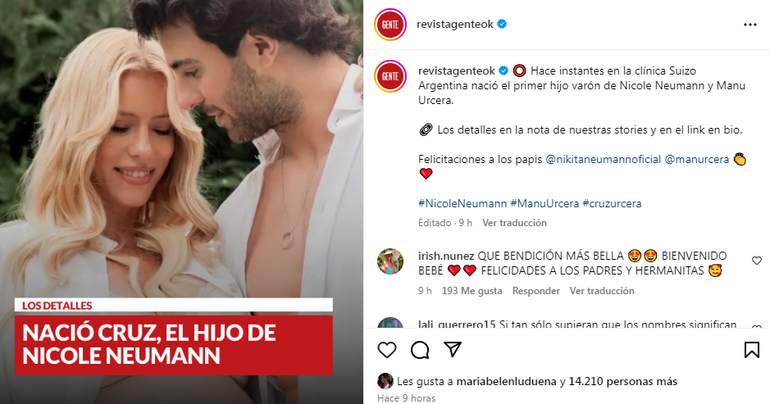Open irish.nunez's profile picture
This screenshot has height=404, width=770.
click(390, 261)
